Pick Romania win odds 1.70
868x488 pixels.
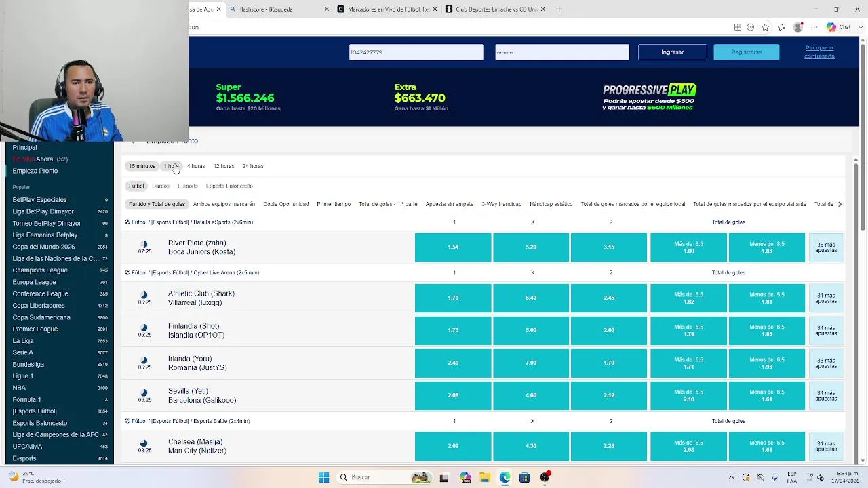pos(609,363)
